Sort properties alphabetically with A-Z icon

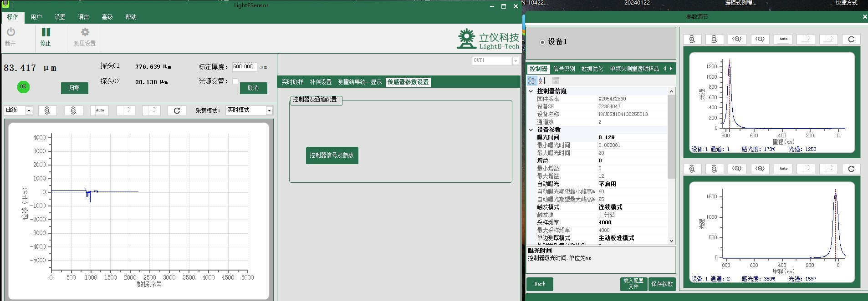tap(542, 81)
